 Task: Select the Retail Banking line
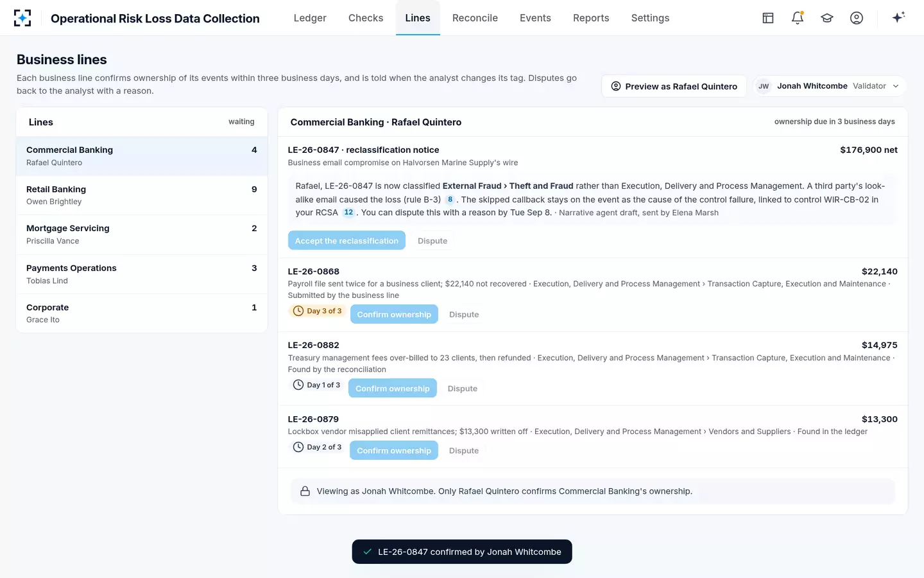pos(142,195)
